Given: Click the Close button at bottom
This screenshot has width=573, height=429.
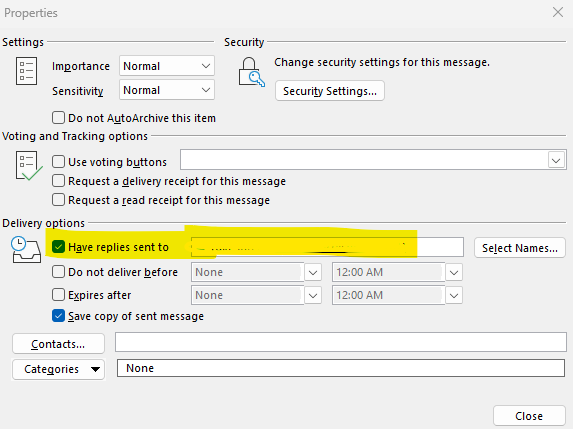Looking at the screenshot, I should [529, 416].
